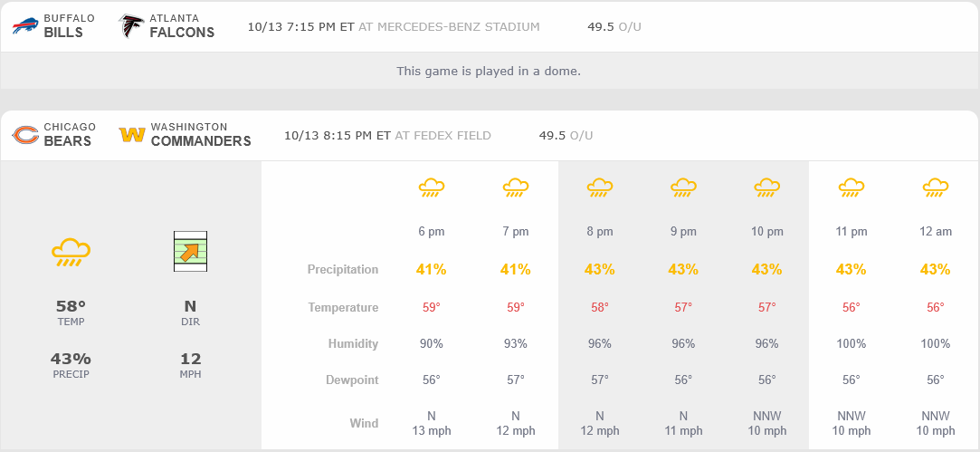Image resolution: width=980 pixels, height=452 pixels.
Task: Click the Washington Commanders team logo
Action: (132, 135)
